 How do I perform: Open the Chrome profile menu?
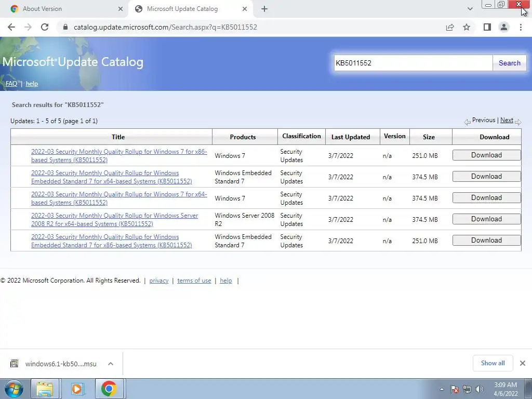point(504,27)
